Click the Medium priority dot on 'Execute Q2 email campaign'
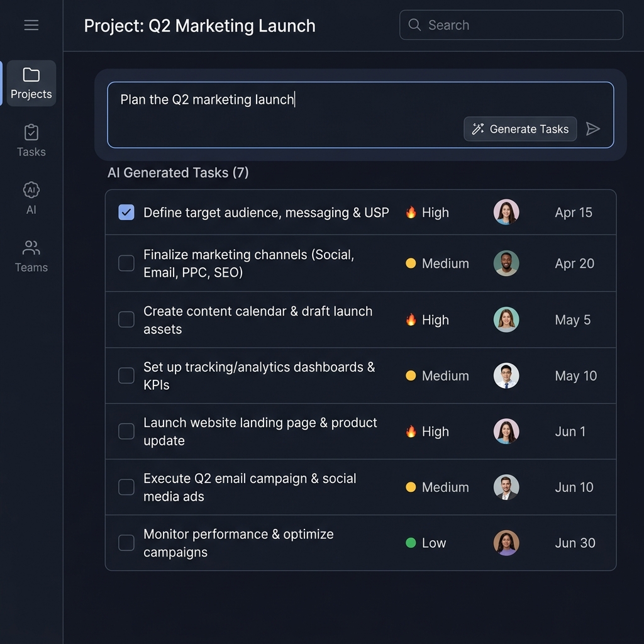 coord(411,487)
